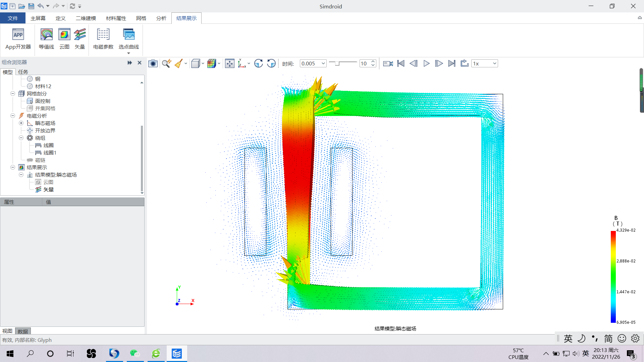Collapse 组合浏览器 panel with double arrow
Screen dimensions: 644x362
(130, 63)
